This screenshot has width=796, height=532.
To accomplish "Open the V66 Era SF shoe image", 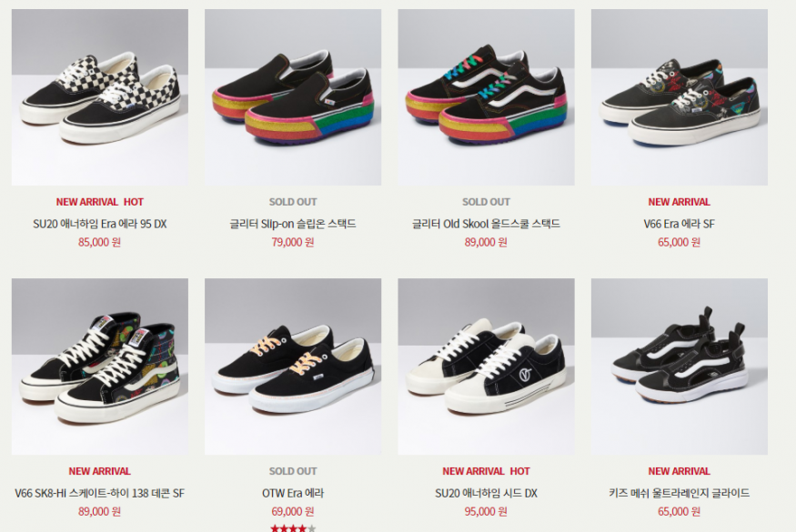I will 680,97.
